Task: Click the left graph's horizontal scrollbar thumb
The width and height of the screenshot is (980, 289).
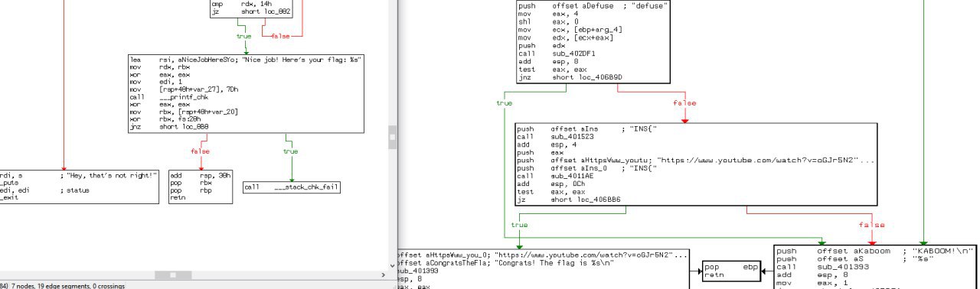Action: 173,275
